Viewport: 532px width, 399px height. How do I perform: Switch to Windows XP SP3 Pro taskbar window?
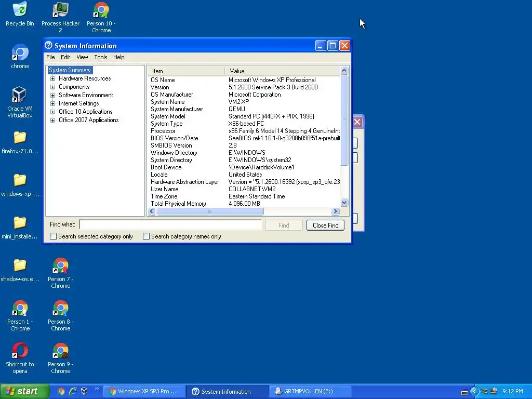point(144,391)
